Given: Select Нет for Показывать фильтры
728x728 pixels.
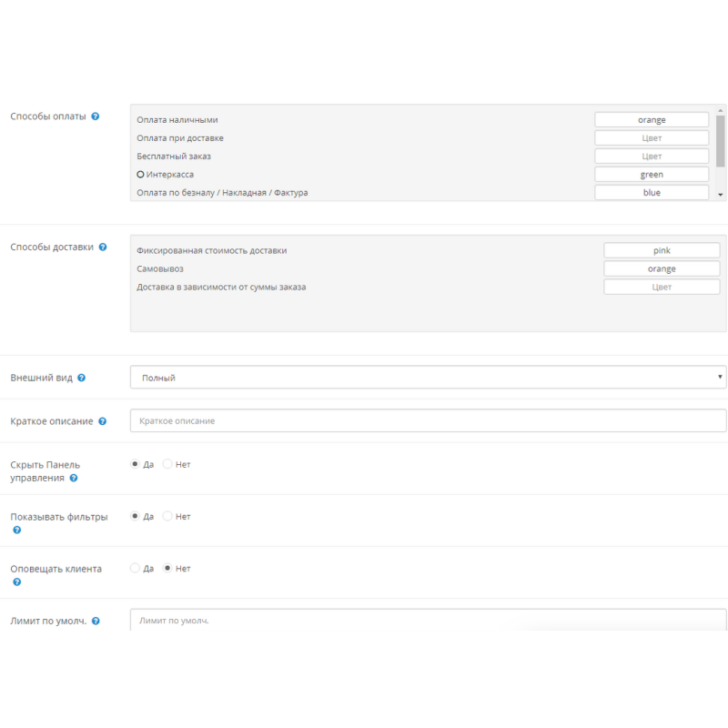Looking at the screenshot, I should click(167, 516).
